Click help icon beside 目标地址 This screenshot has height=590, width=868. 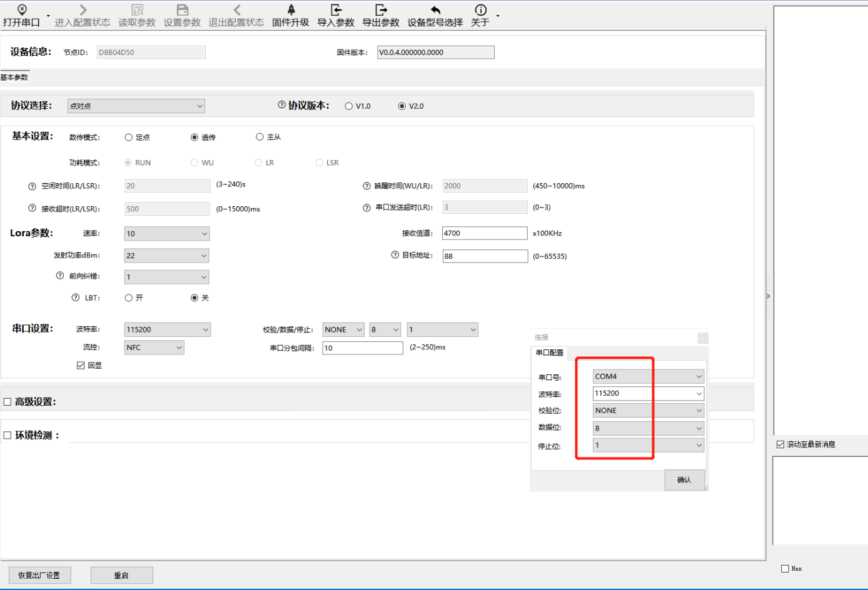coord(395,255)
